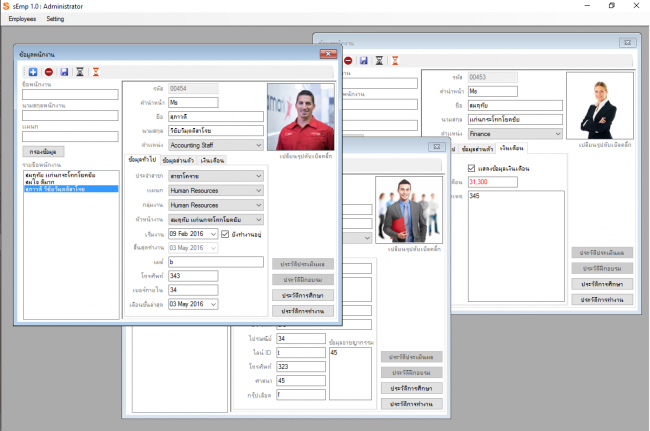Click the floppy disk save icon in front window
Image resolution: width=650 pixels, height=431 pixels.
[64, 72]
